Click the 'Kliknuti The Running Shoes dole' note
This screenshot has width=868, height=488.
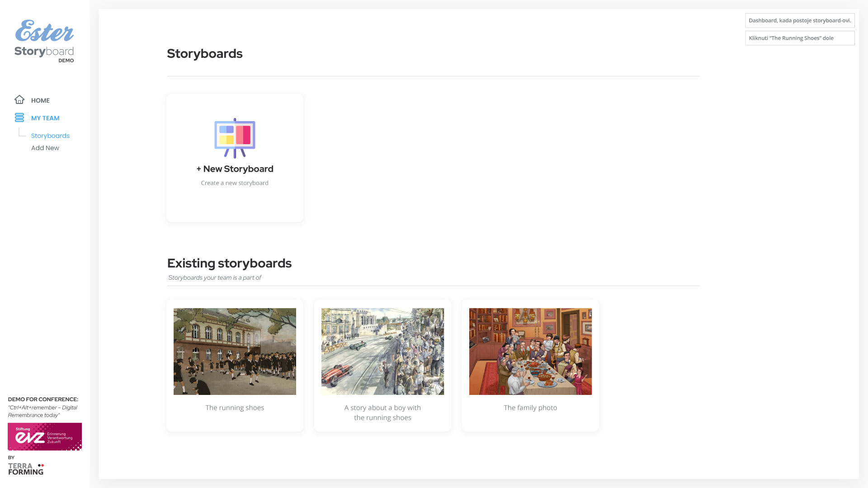pyautogui.click(x=799, y=38)
